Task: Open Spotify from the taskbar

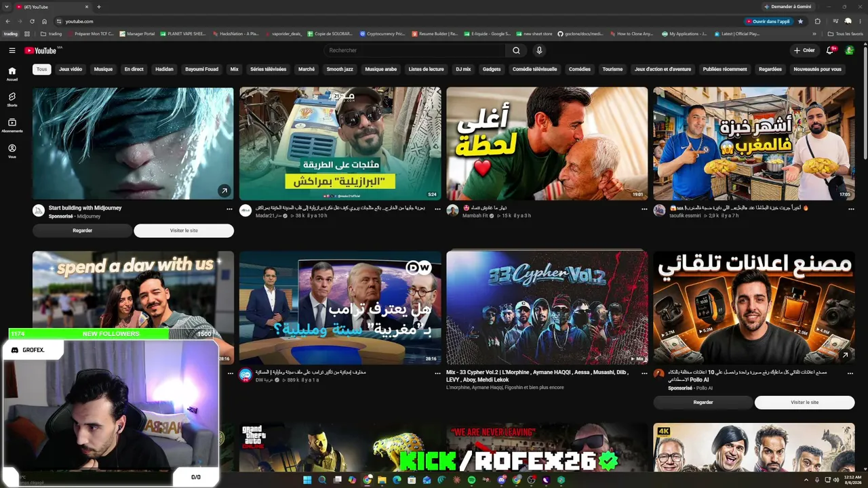Action: (x=471, y=480)
